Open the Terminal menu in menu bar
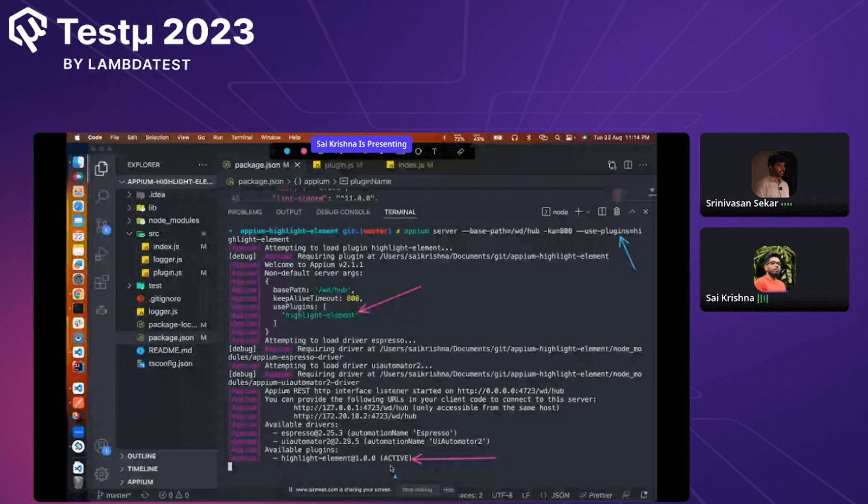Screen dimensions: 868x504 click(242, 138)
